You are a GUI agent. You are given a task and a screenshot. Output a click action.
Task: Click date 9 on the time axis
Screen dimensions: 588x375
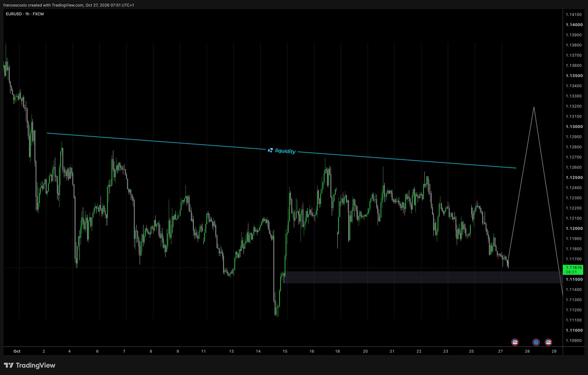tap(178, 351)
